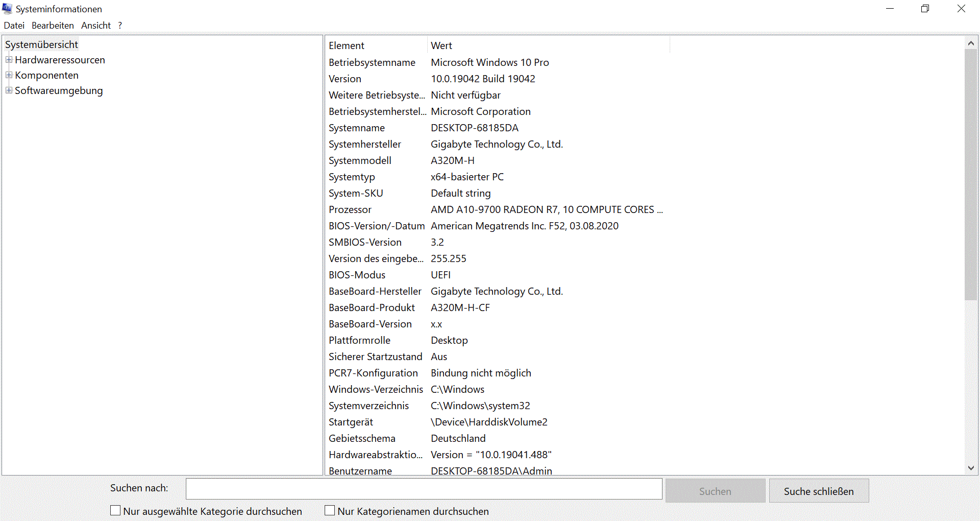Open the ? help menu
Viewport: 980px width, 521px height.
[x=120, y=25]
